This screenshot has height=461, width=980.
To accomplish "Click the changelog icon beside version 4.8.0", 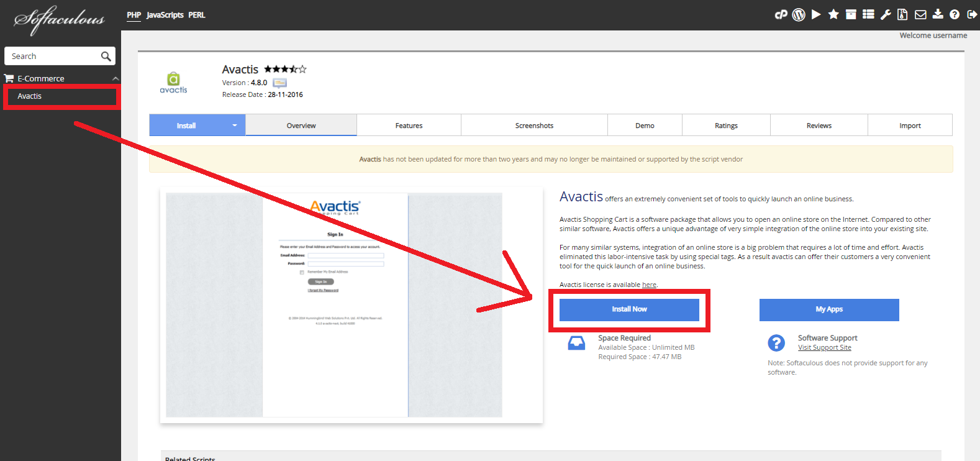I will (x=279, y=83).
